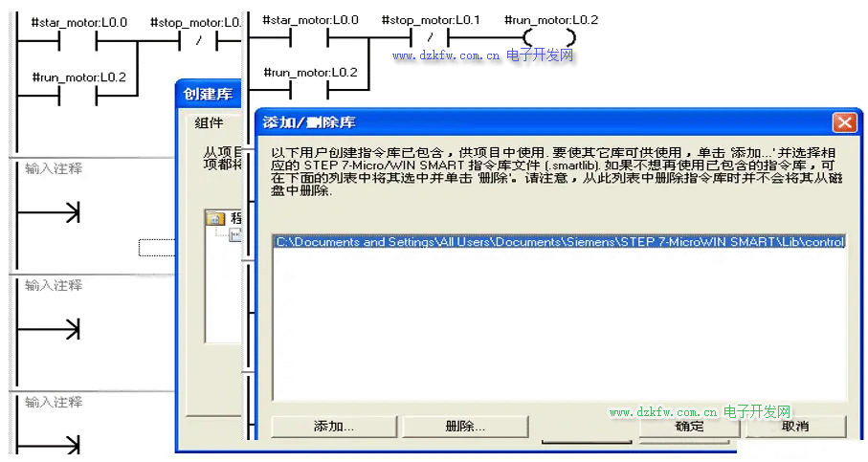Click the topmost 输入注释 comment field
Image resolution: width=868 pixels, height=462 pixels.
(x=54, y=168)
